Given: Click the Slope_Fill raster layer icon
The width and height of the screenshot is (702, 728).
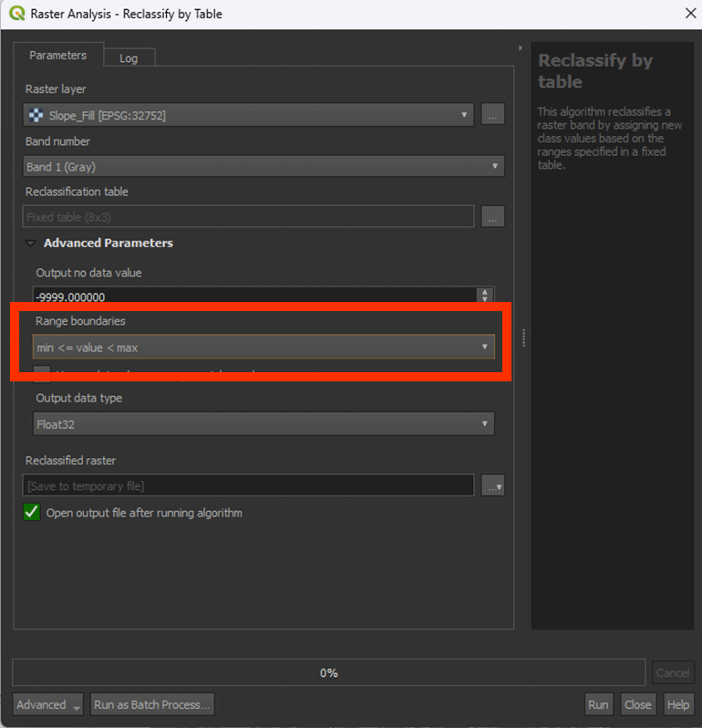Looking at the screenshot, I should point(36,115).
